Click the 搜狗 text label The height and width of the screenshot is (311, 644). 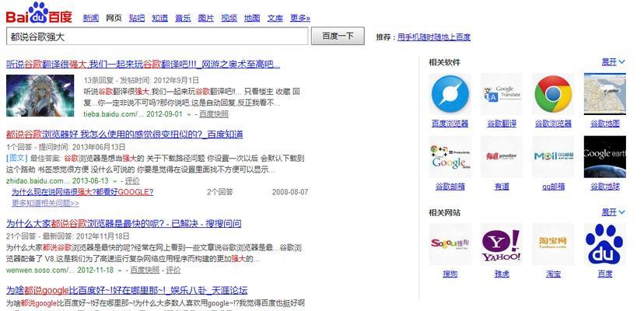tap(450, 274)
